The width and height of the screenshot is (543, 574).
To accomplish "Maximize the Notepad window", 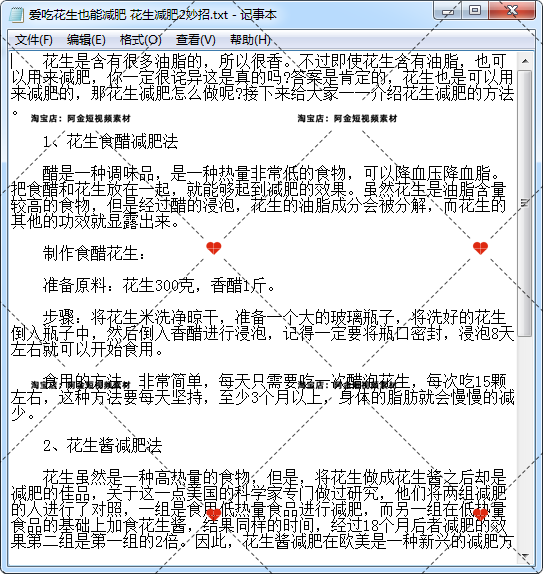I will (475, 11).
